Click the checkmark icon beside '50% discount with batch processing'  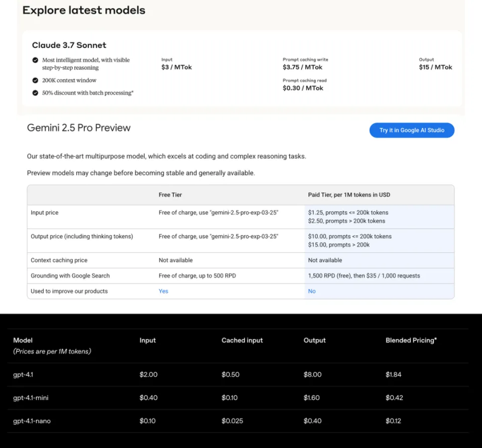click(35, 93)
